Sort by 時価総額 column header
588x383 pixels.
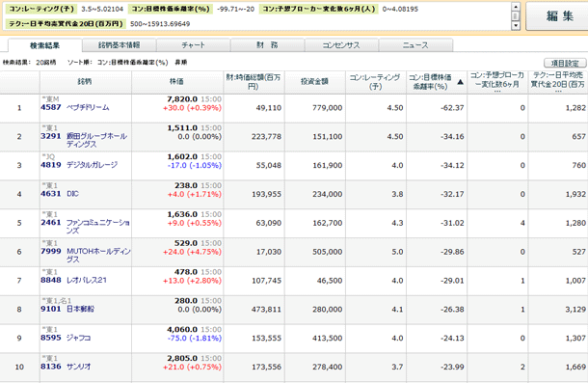pos(254,82)
